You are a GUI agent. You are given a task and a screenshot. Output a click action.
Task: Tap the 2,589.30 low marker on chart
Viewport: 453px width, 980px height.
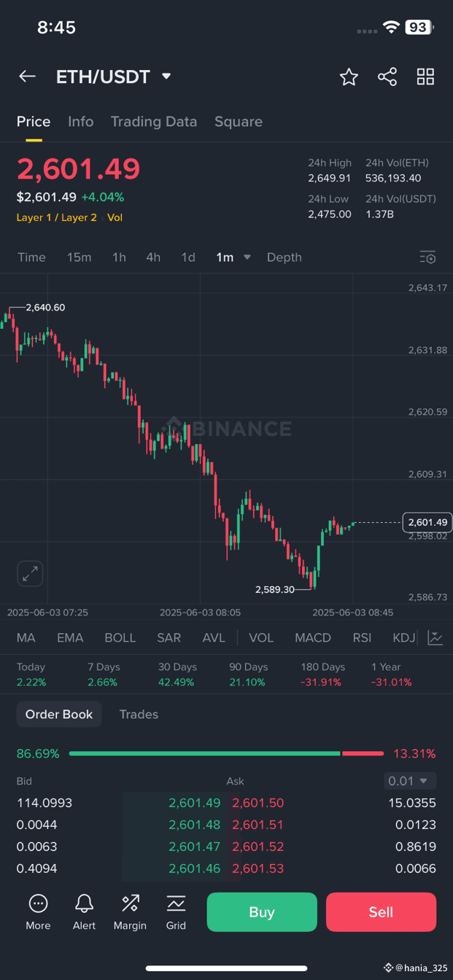click(x=275, y=589)
